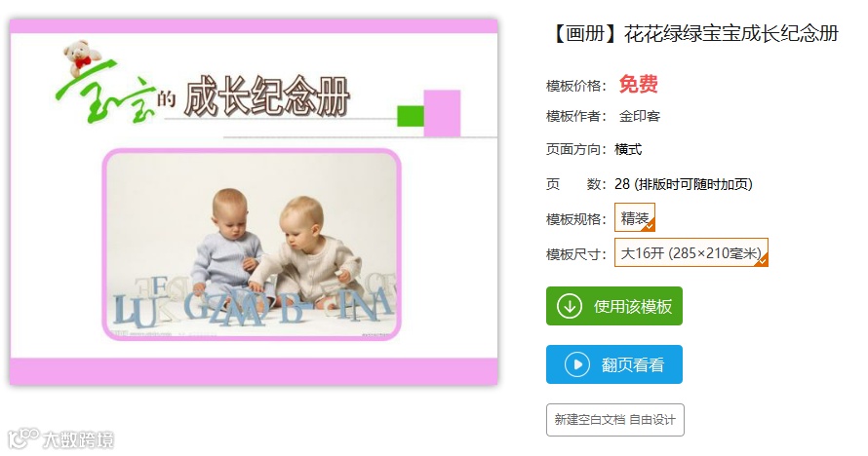Screen dimensions: 868x456
Task: Click the 成长纪念册 title text on cover
Action: point(267,96)
